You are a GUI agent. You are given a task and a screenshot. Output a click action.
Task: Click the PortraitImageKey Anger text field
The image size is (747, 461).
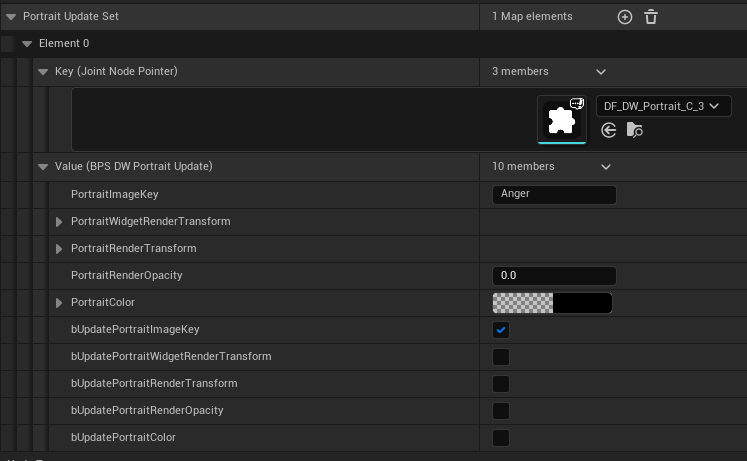pos(554,194)
